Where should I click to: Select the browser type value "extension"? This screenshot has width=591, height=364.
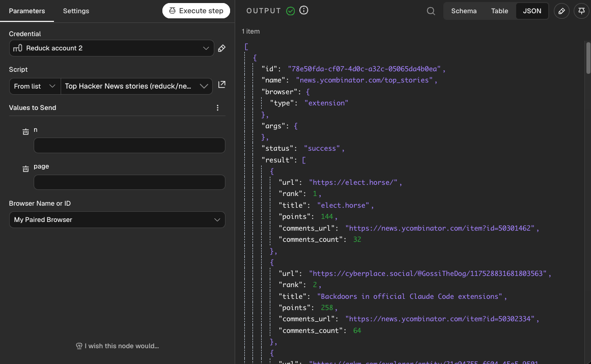[326, 103]
